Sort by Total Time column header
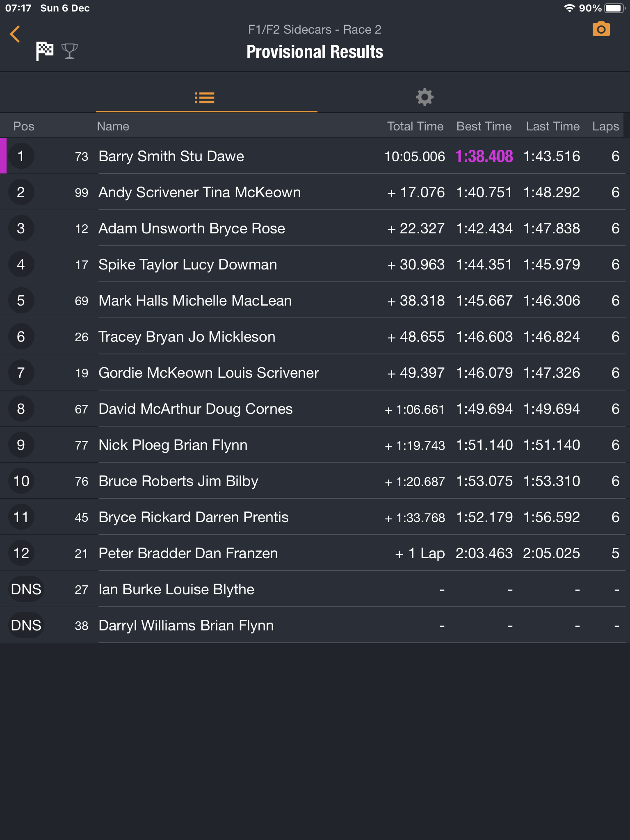The width and height of the screenshot is (630, 840). (415, 126)
